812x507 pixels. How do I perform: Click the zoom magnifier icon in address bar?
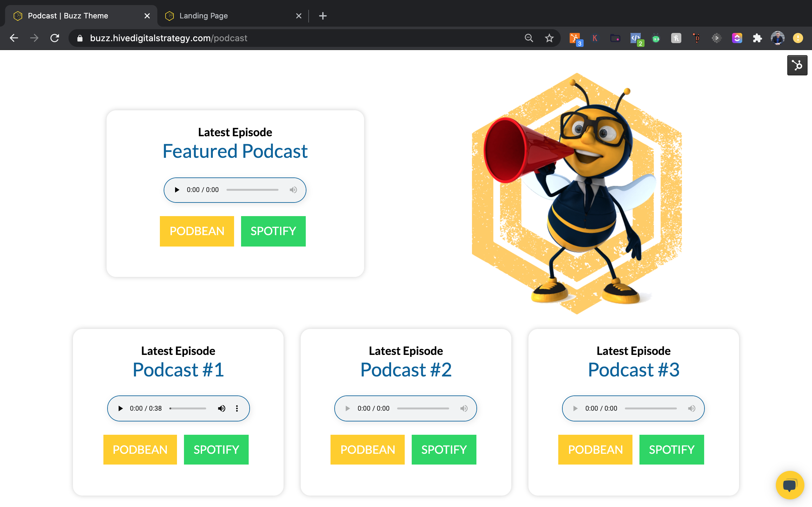pos(529,38)
